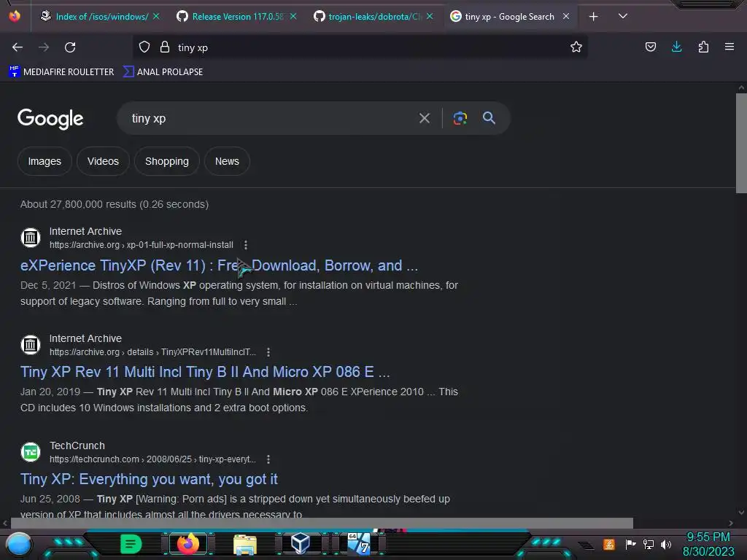Open Tiny XP: Everything you want result
Screen dimensions: 747x560
149,479
